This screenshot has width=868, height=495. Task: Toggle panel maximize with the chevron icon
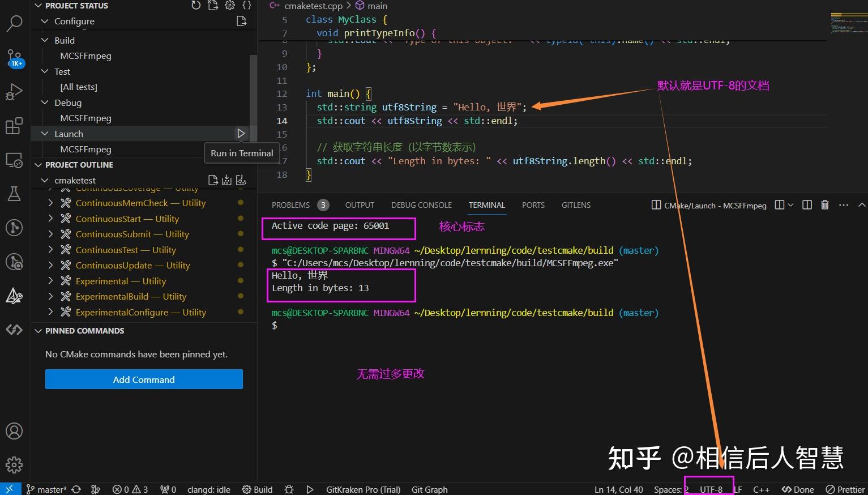(x=862, y=205)
